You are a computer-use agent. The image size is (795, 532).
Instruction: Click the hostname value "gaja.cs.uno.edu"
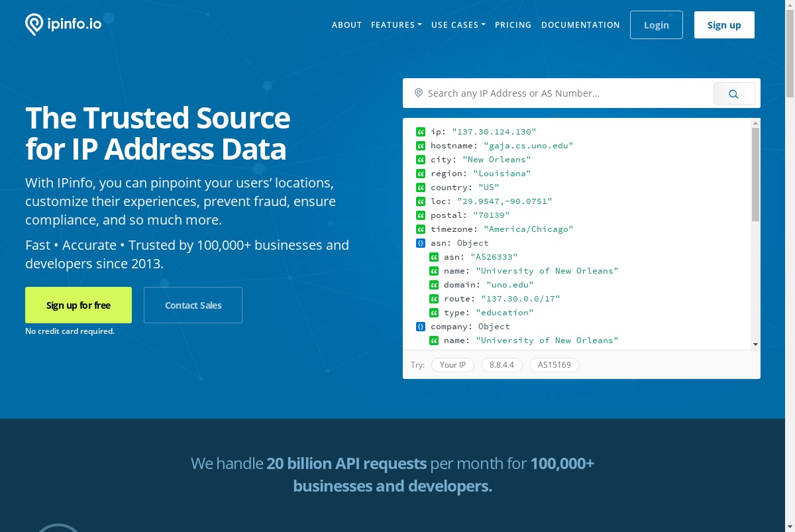coord(529,146)
